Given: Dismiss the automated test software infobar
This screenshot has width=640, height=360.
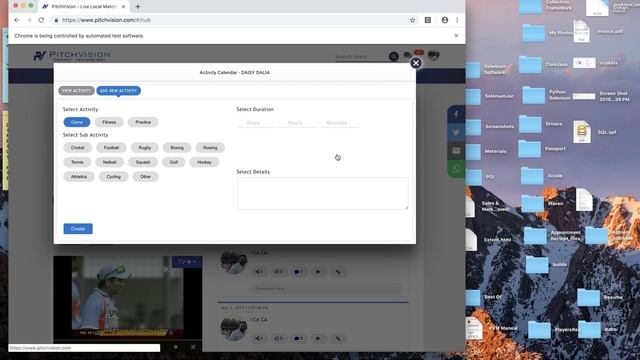Looking at the screenshot, I should coord(456,36).
